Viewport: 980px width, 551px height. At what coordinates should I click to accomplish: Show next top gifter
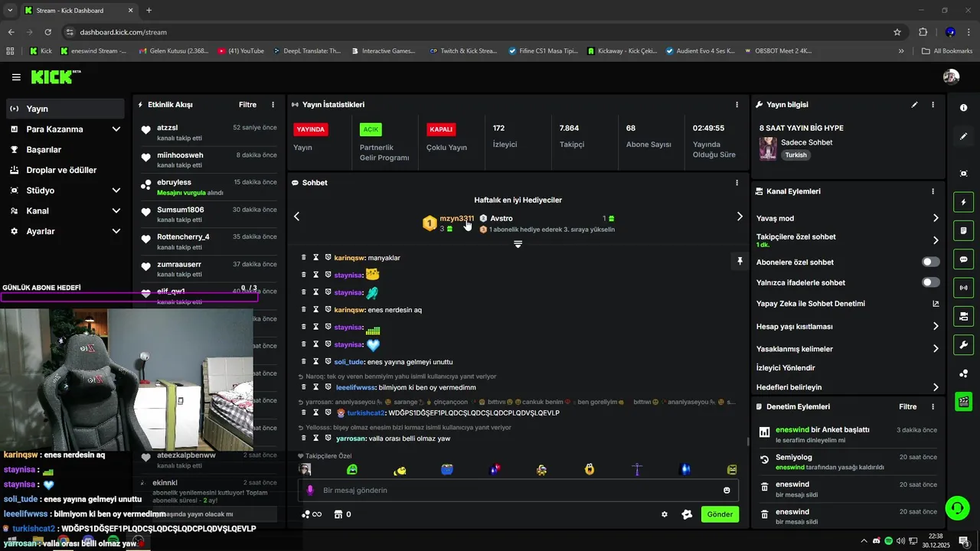click(x=740, y=217)
